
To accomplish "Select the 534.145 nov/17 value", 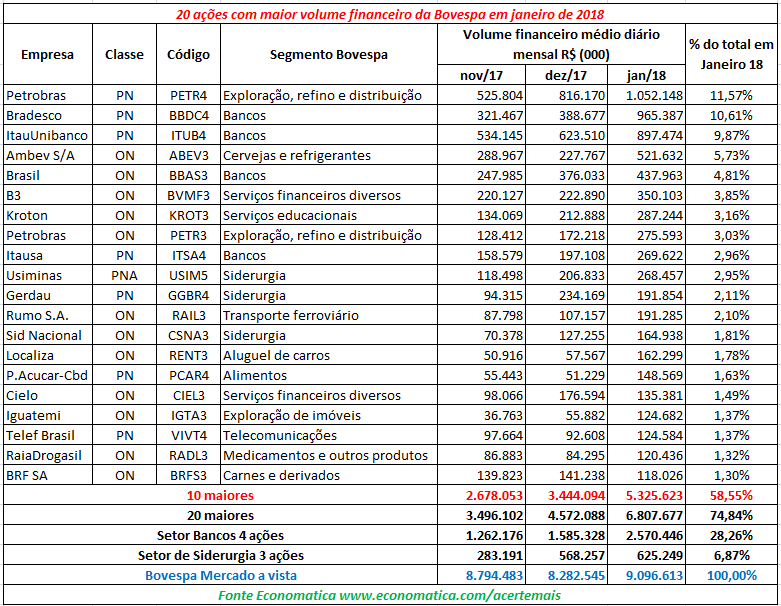I will pos(481,135).
